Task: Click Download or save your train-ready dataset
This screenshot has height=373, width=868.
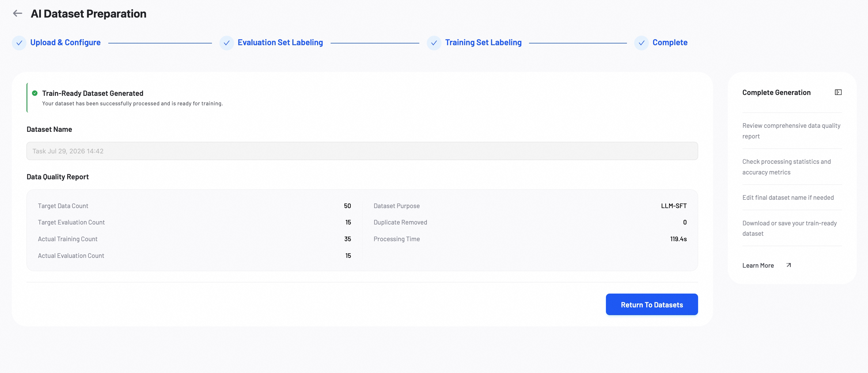Action: tap(789, 228)
